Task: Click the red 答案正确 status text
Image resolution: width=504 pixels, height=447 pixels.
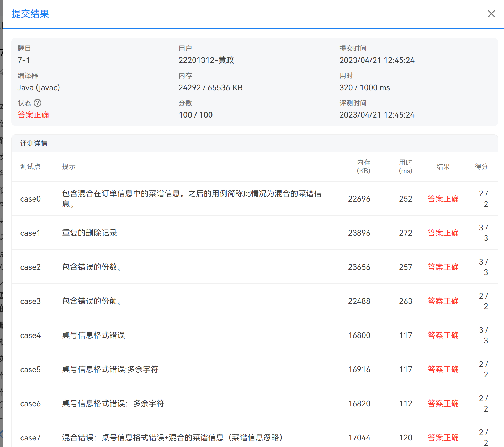Action: [x=33, y=115]
